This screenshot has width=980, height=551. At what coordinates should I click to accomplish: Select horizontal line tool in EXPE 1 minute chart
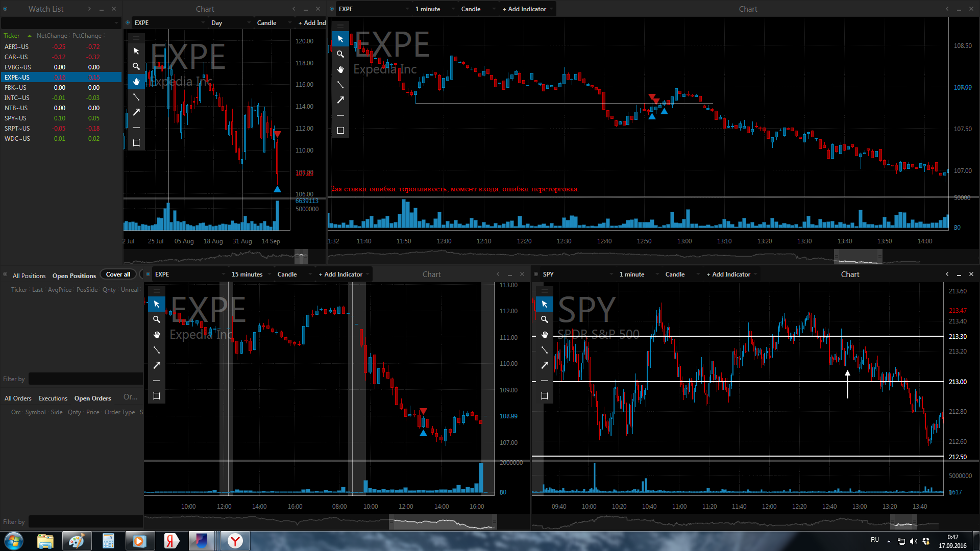pyautogui.click(x=340, y=115)
